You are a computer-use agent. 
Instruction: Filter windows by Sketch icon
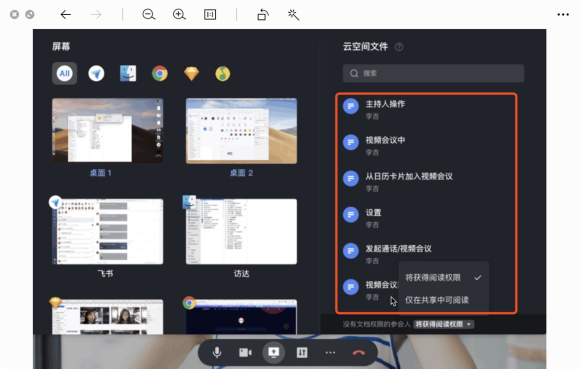pyautogui.click(x=191, y=73)
